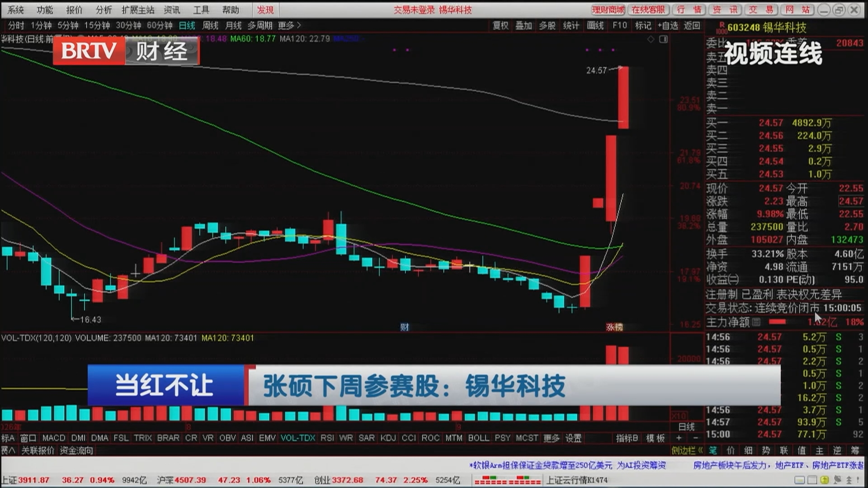Contact 在线客服 support
Image resolution: width=868 pixels, height=488 pixels.
click(648, 9)
